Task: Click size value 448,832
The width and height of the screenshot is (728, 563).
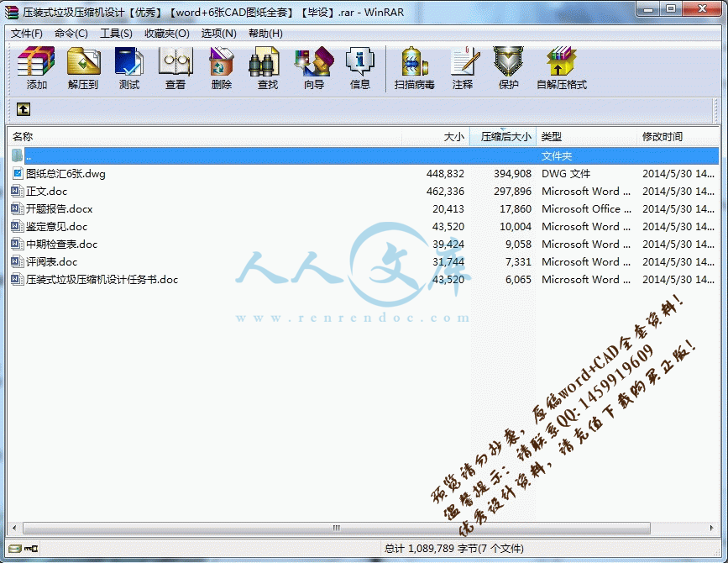Action: pyautogui.click(x=445, y=174)
